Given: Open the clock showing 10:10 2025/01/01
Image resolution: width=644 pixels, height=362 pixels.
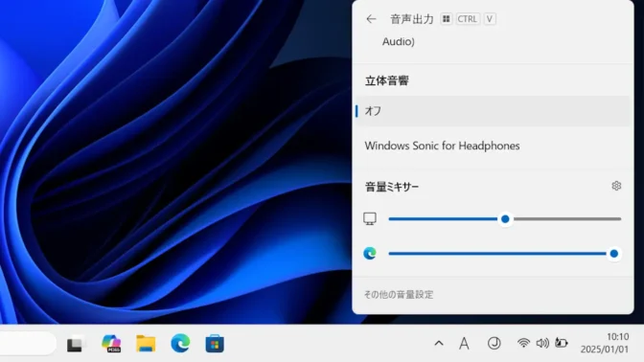Looking at the screenshot, I should [x=605, y=343].
